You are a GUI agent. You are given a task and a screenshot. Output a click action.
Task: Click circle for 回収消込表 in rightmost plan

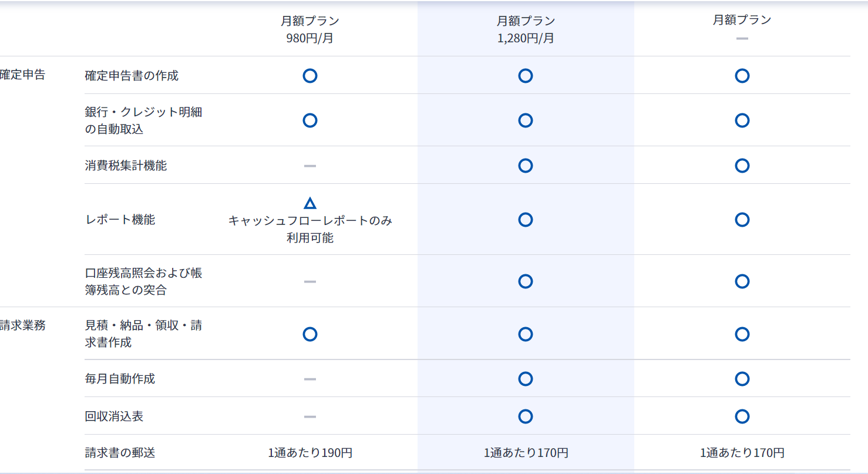(742, 416)
